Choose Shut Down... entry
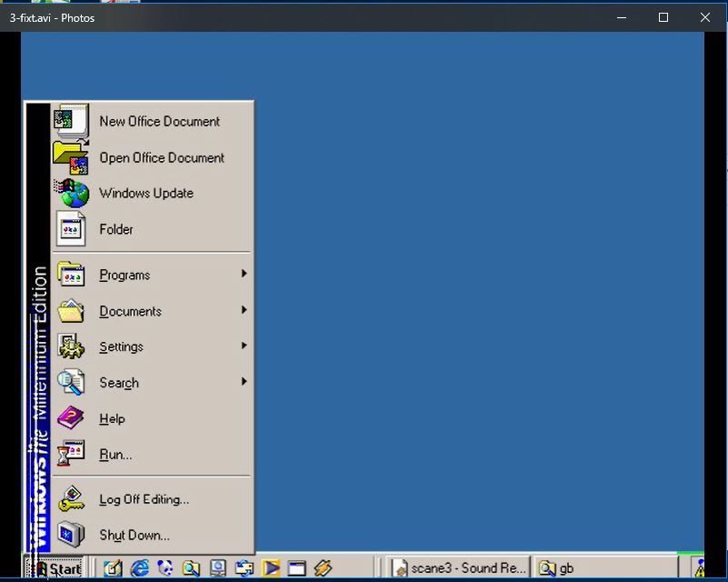Image resolution: width=728 pixels, height=582 pixels. [x=152, y=534]
